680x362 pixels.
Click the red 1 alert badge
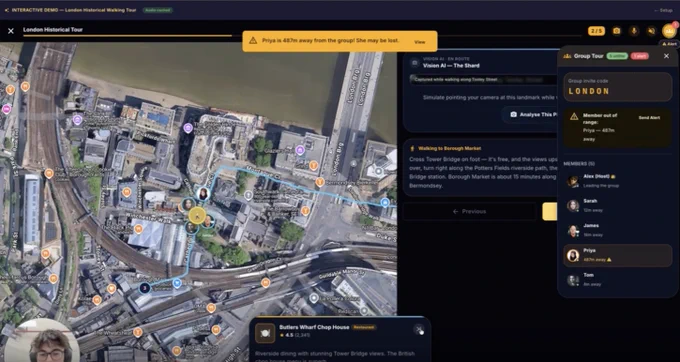tap(640, 56)
